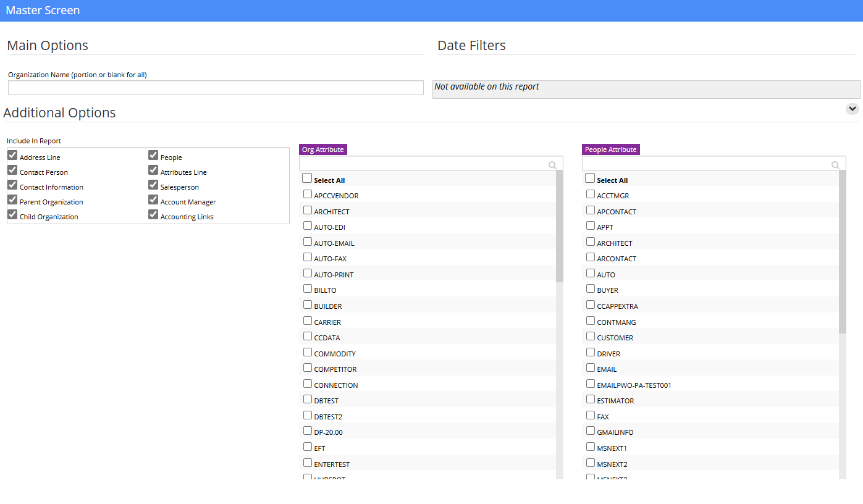Click the People Attribute search magnifier icon
863x504 pixels.
(x=835, y=165)
